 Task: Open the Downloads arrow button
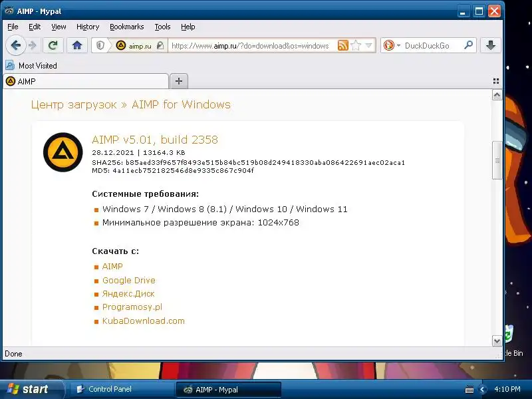click(x=490, y=45)
